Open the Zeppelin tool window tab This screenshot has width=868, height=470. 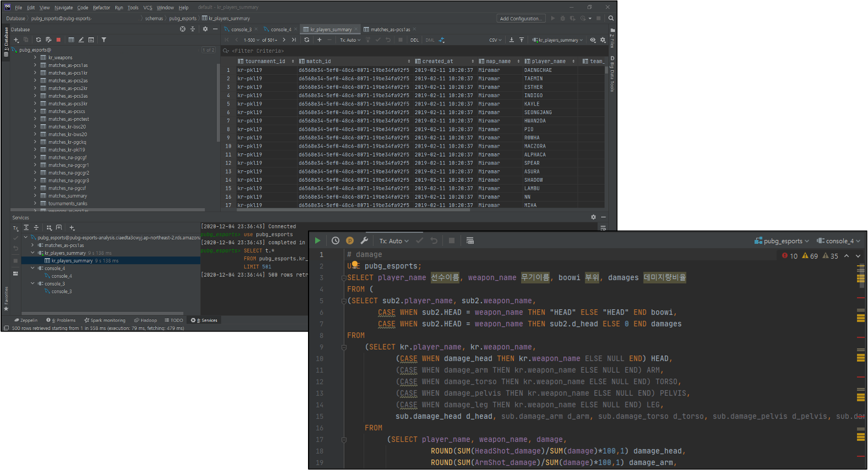[x=26, y=320]
